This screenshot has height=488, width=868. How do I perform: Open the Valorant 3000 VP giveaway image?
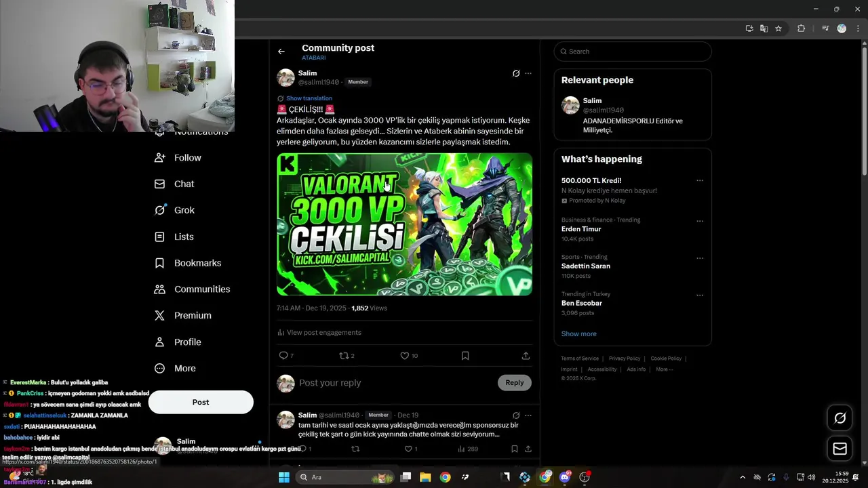404,224
